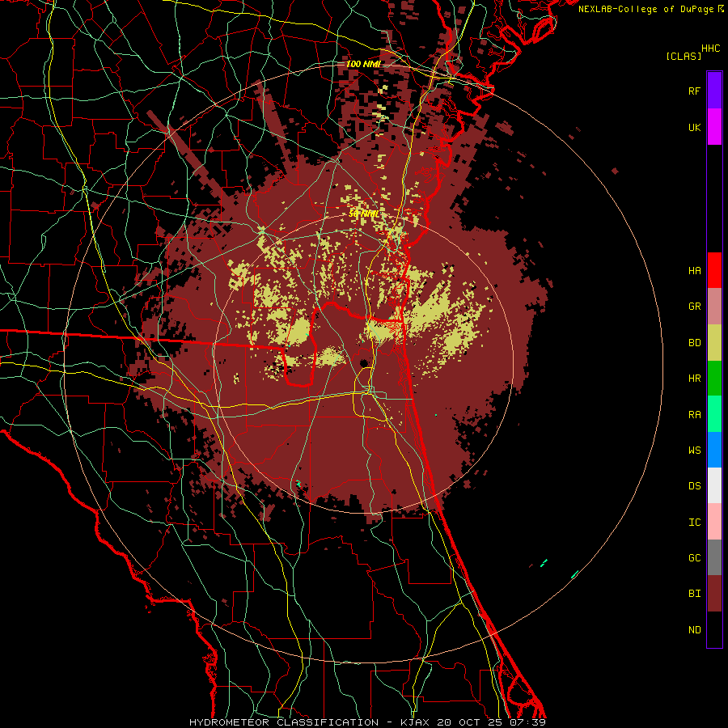Click the 'HHC' product label

pyautogui.click(x=711, y=49)
